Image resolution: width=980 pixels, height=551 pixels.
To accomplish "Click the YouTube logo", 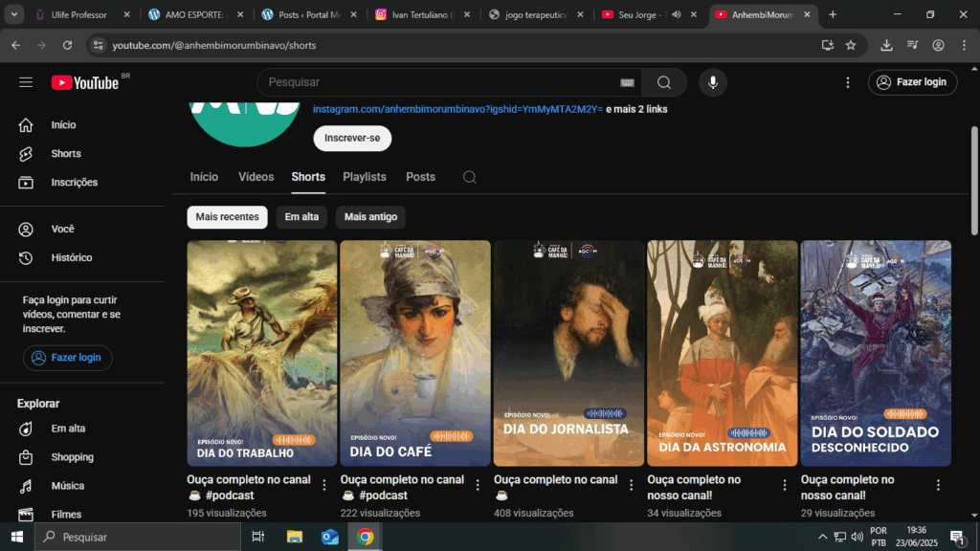I will (x=85, y=82).
